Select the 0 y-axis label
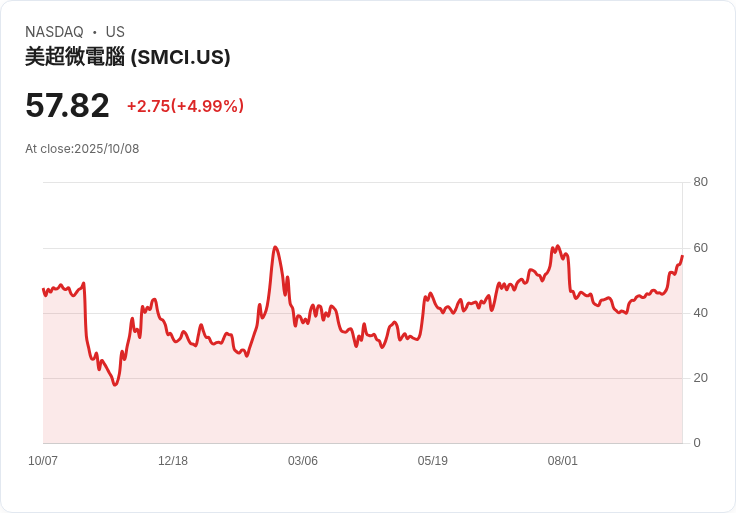 pyautogui.click(x=697, y=443)
